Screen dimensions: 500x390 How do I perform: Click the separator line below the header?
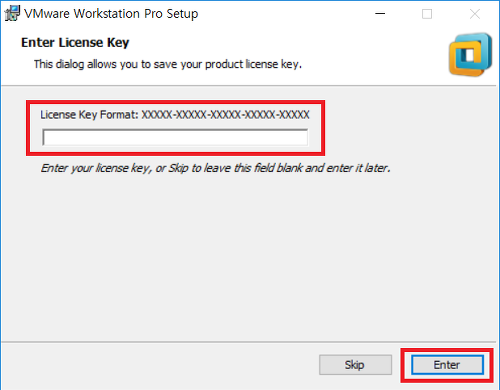click(249, 86)
